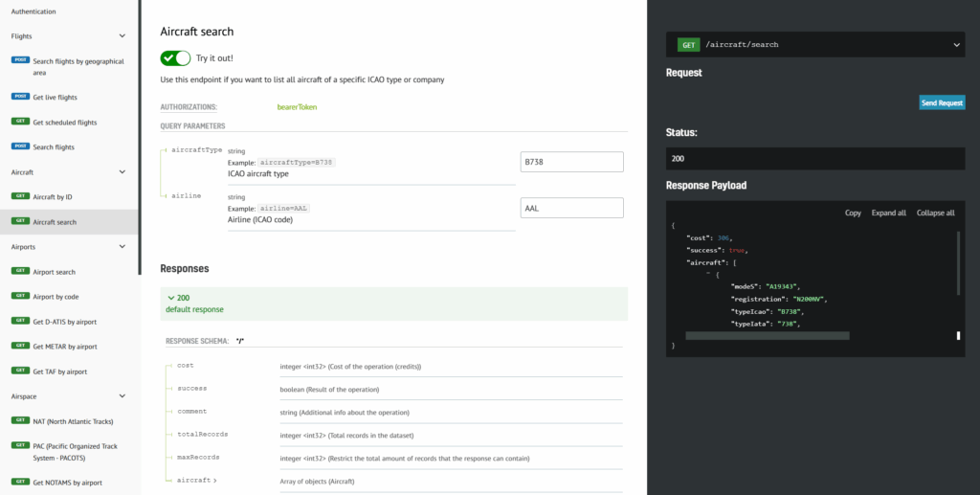Select Aircraft search in sidebar
980x495 pixels.
[69, 222]
